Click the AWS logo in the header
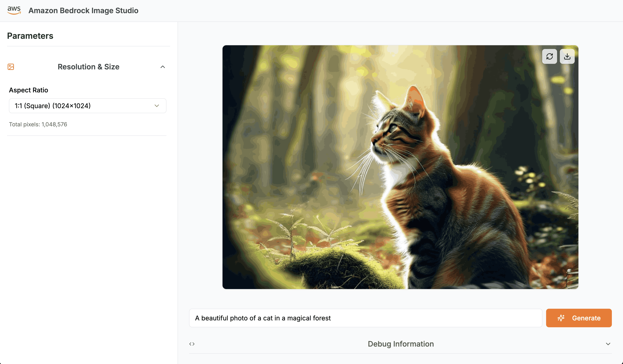 pyautogui.click(x=14, y=10)
